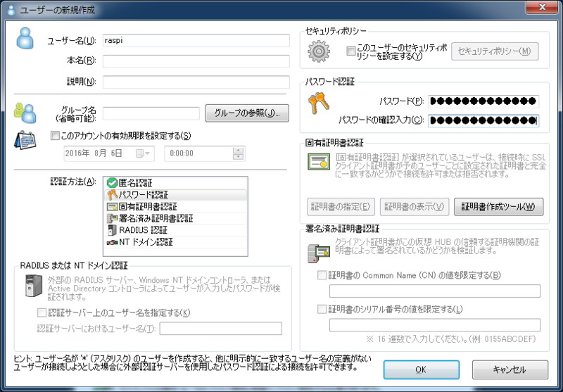Click the server certificate icon in 署名済み証明書認証
This screenshot has height=392, width=563.
pos(319,253)
